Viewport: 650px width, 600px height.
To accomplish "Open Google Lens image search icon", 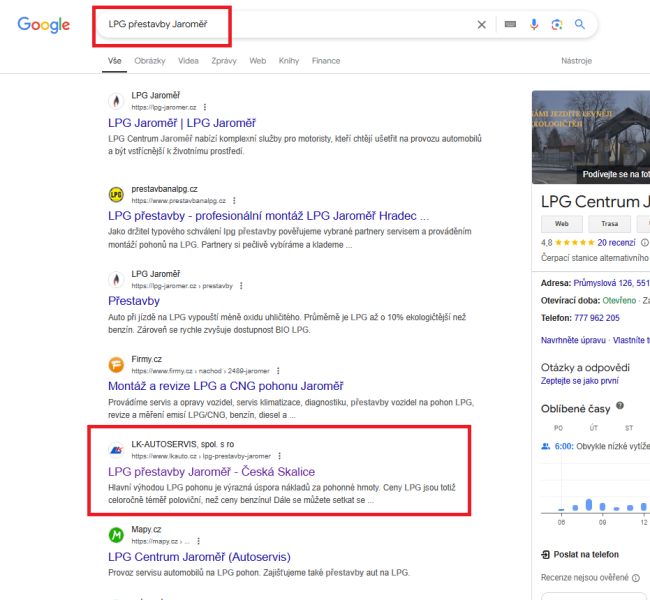I will pyautogui.click(x=557, y=24).
